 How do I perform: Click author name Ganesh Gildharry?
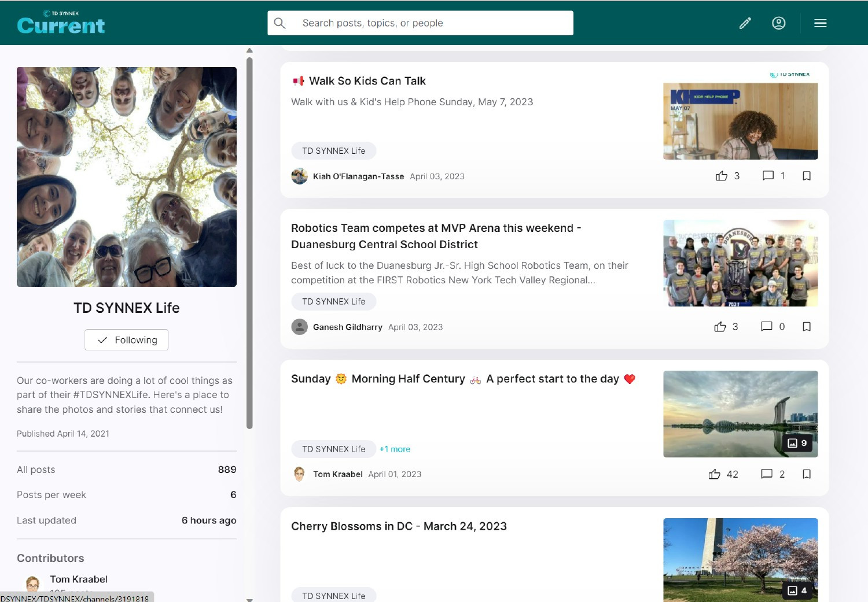pos(348,327)
